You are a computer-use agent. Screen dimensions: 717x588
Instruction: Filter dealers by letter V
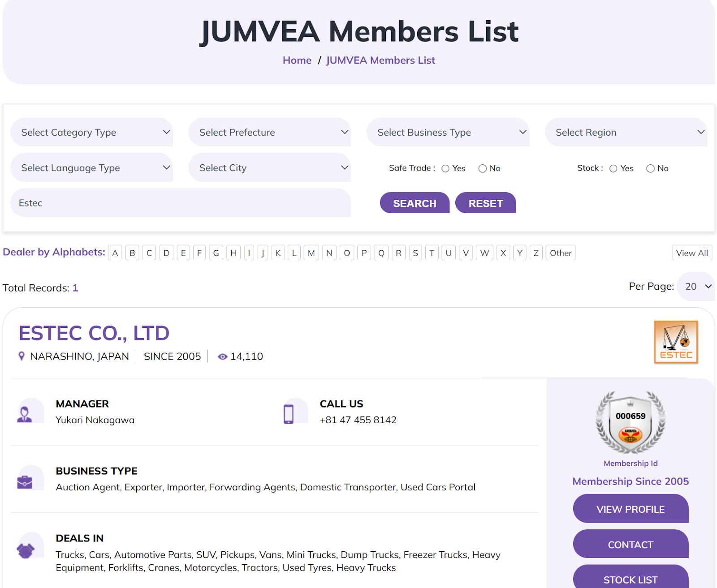pos(466,253)
